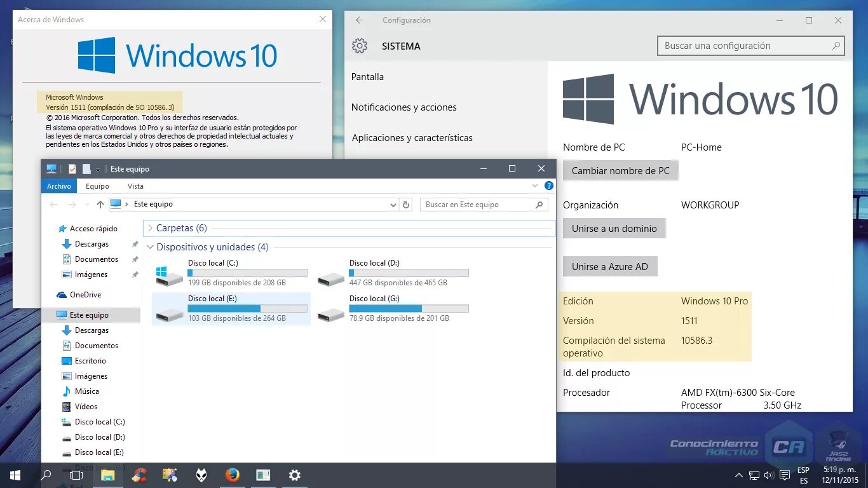Expand the Carpetas (6) group

[x=149, y=228]
